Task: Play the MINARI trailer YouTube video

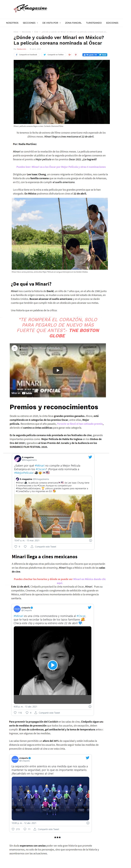Action: [x=58, y=370]
